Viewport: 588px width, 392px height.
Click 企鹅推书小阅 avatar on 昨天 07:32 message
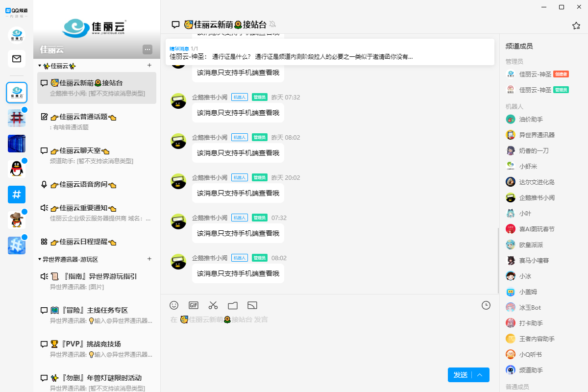click(x=178, y=101)
